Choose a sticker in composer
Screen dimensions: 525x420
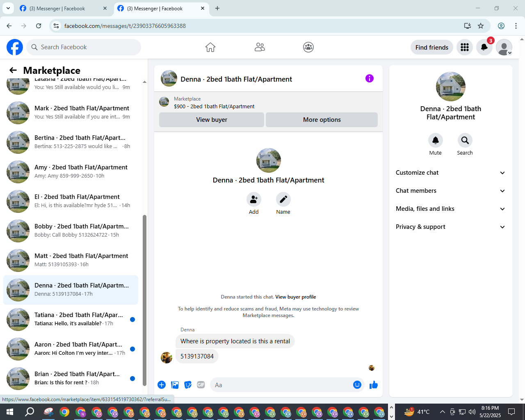188,385
